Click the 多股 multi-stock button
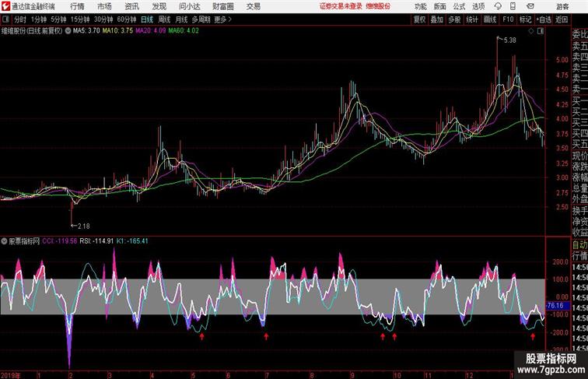Viewport: 588px width, 379px height. pyautogui.click(x=454, y=19)
